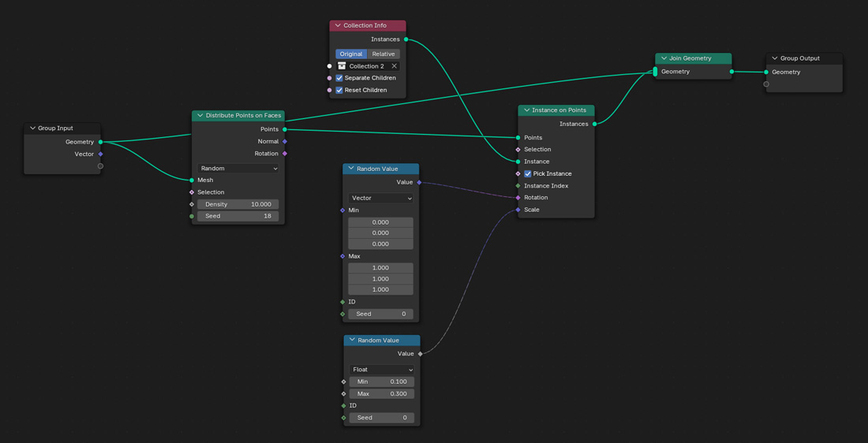Click the collection icon beside Collection 2
Screen dimensions: 868x443
[342, 66]
